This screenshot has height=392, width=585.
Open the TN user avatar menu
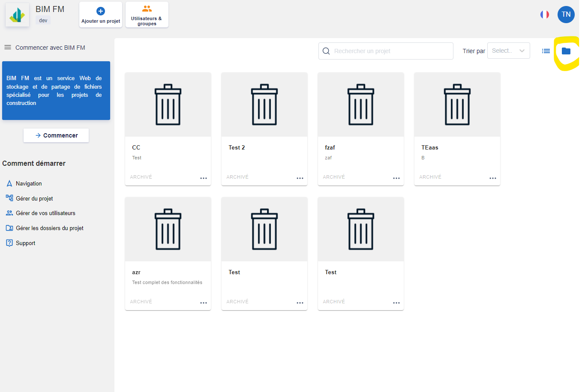coord(566,15)
